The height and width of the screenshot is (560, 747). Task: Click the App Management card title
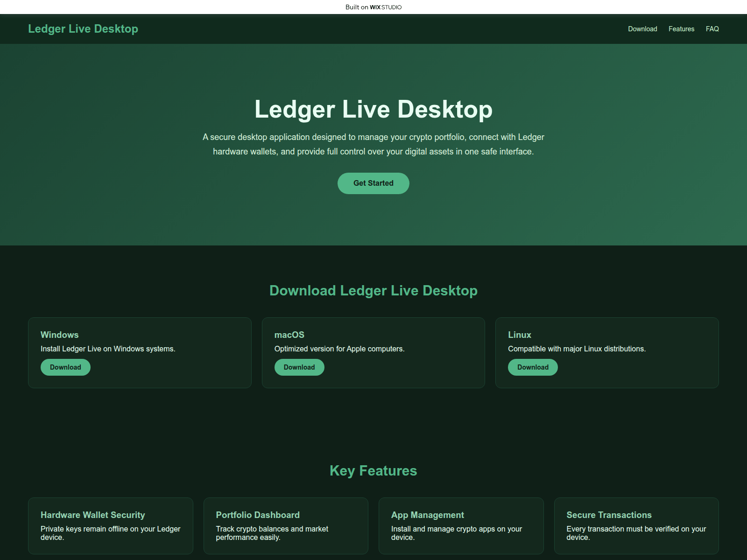coord(428,515)
